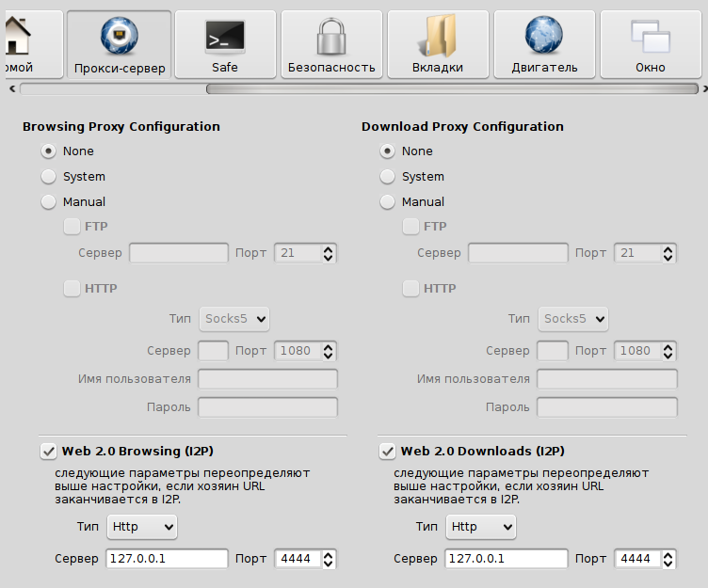The height and width of the screenshot is (588, 708).
Task: Click Browsing HTTP Сервер input field
Action: 213,351
